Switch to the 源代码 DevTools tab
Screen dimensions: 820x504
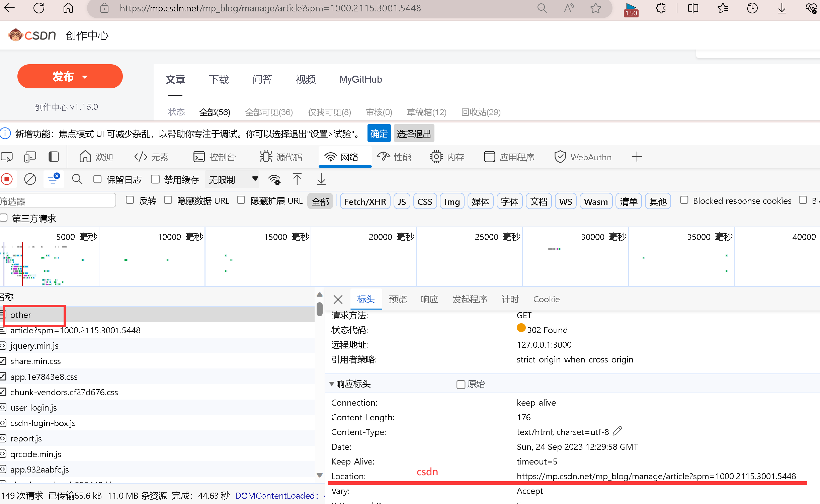[281, 157]
